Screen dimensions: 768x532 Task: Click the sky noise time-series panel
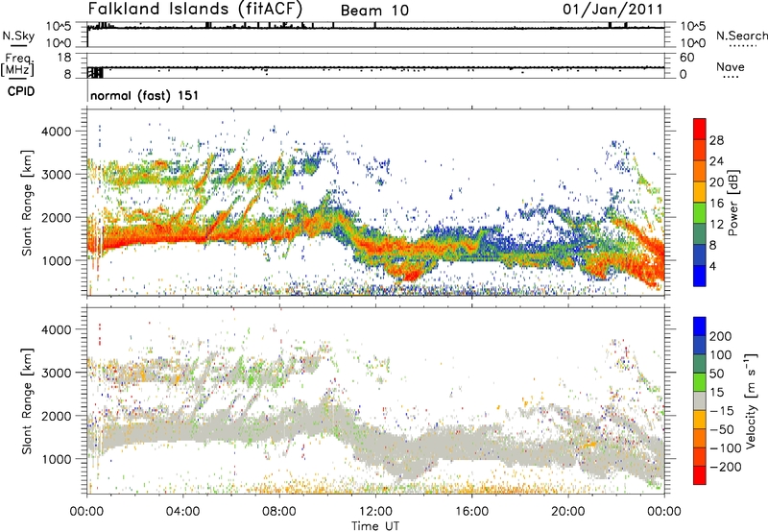click(375, 35)
